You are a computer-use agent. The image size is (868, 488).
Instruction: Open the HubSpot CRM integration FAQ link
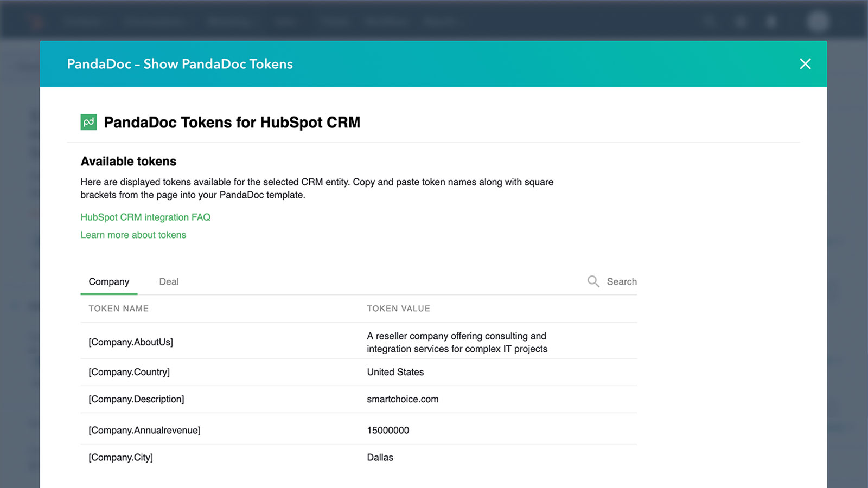click(x=145, y=217)
